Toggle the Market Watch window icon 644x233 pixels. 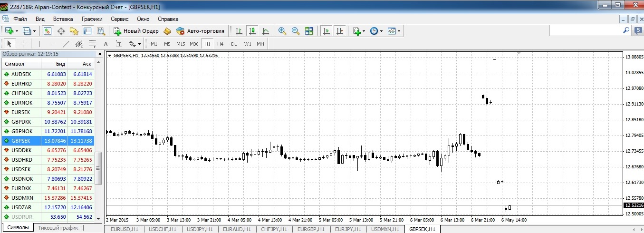coord(48,31)
